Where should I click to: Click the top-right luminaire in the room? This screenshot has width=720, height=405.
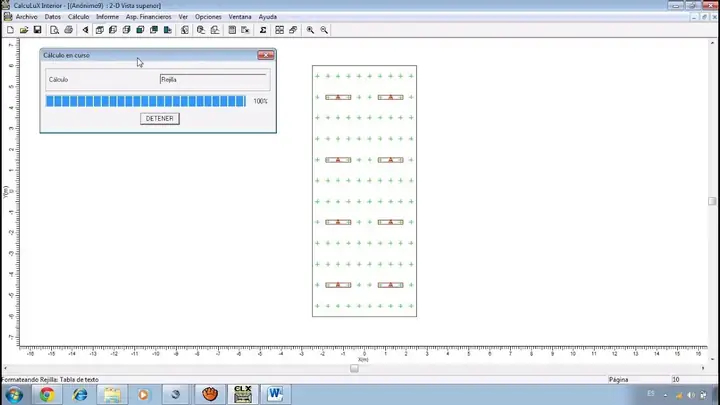click(x=390, y=97)
